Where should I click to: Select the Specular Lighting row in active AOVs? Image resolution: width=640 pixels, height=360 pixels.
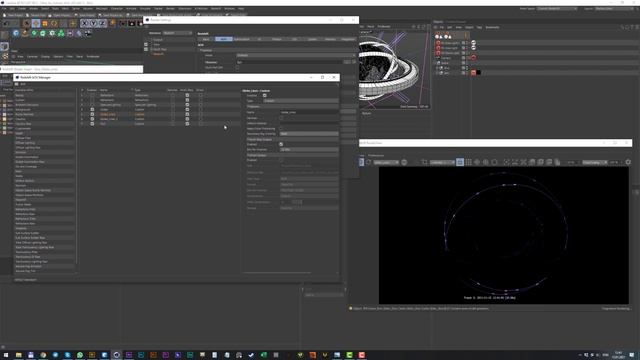[160, 105]
